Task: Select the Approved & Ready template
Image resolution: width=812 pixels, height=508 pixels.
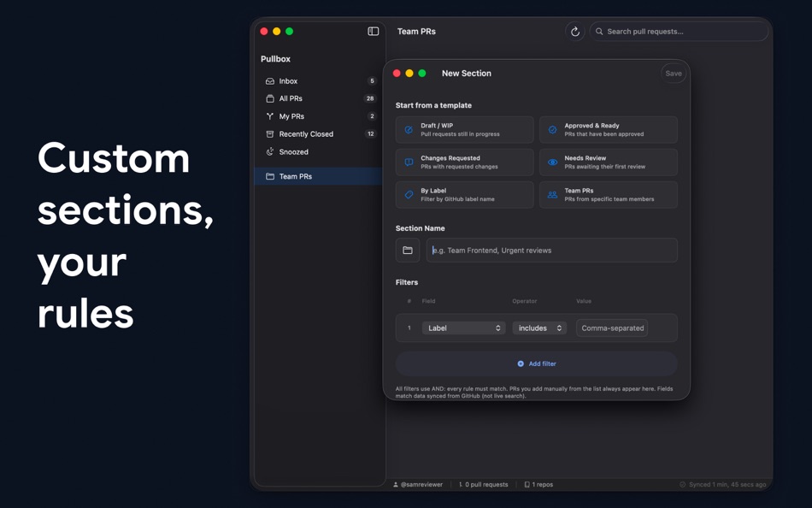Action: coord(608,129)
